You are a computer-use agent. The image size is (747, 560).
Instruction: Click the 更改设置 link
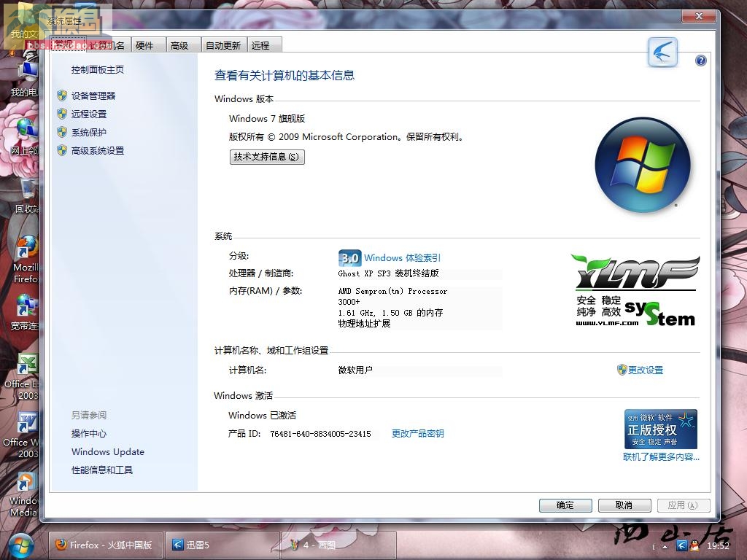(x=646, y=370)
